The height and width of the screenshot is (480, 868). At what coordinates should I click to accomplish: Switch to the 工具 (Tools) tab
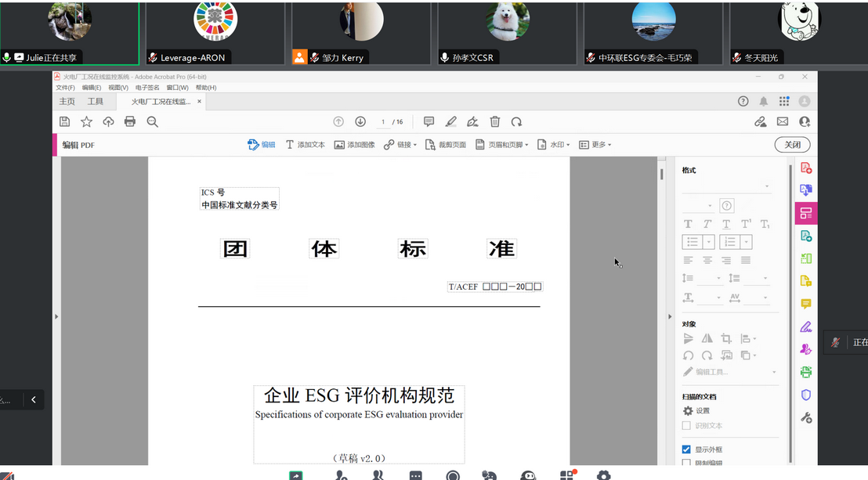(x=96, y=100)
